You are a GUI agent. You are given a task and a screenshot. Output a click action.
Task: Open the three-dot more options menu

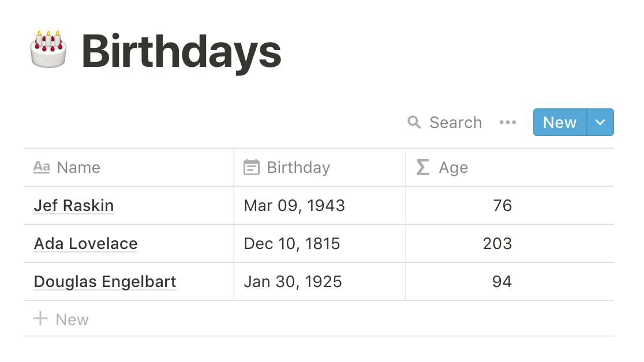coord(508,122)
